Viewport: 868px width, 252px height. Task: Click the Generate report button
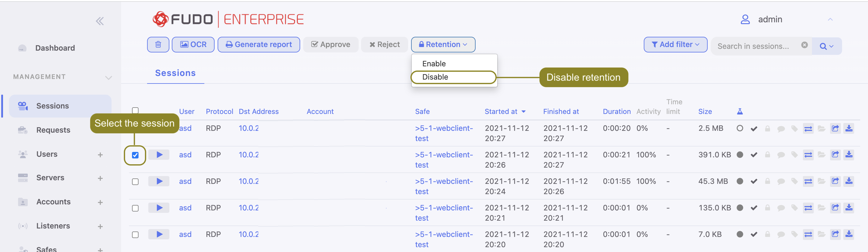click(259, 45)
